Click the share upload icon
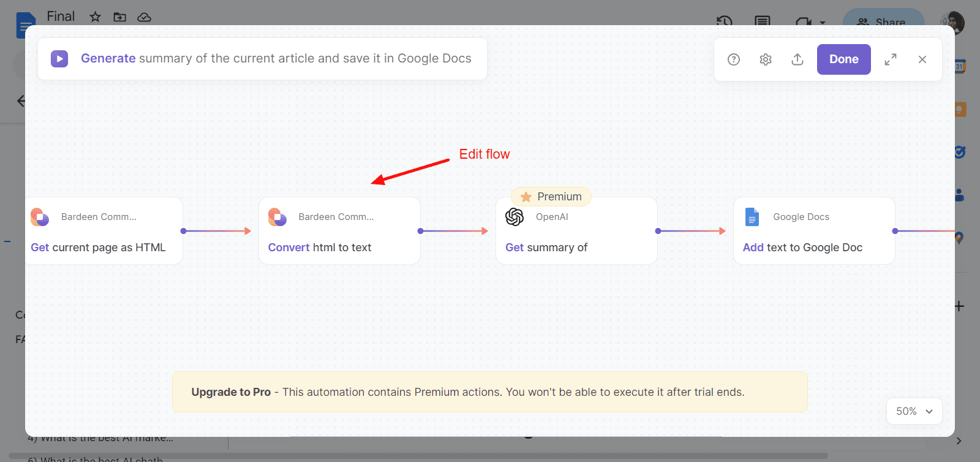The height and width of the screenshot is (462, 980). (797, 59)
